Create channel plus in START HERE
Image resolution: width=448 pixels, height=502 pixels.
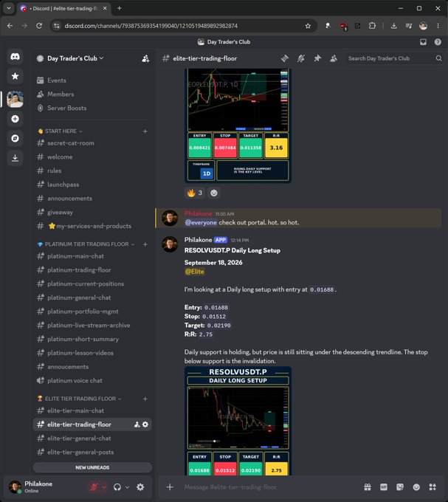click(145, 131)
